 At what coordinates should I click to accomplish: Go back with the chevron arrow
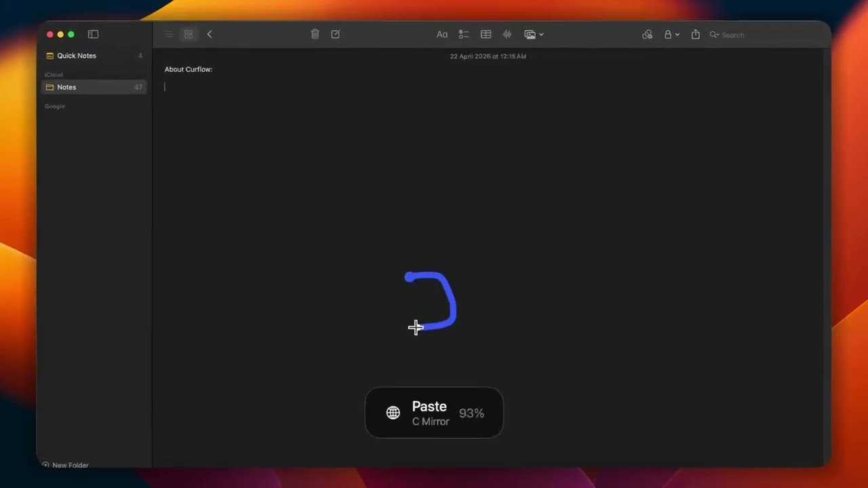point(210,35)
